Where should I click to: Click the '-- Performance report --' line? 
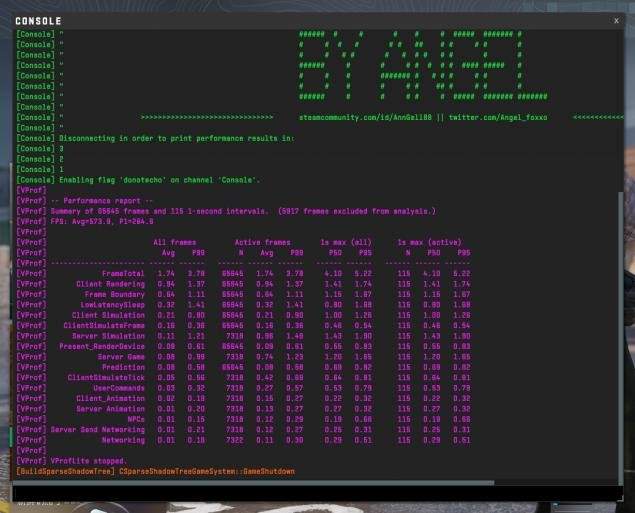click(x=102, y=201)
